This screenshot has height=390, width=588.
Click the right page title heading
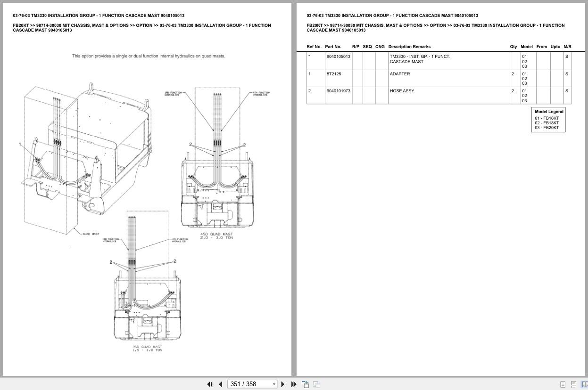pos(392,16)
